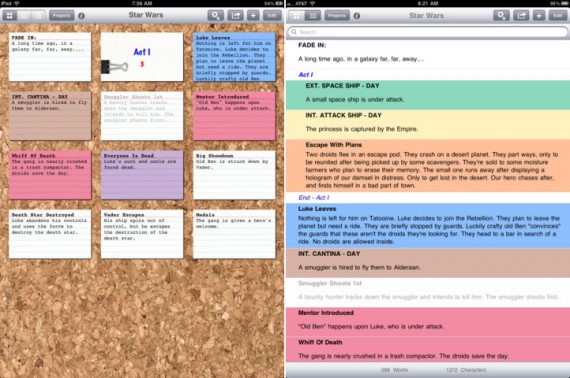The height and width of the screenshot is (378, 570).
Task: Select the column view on corkboard screen
Action: coord(38,16)
